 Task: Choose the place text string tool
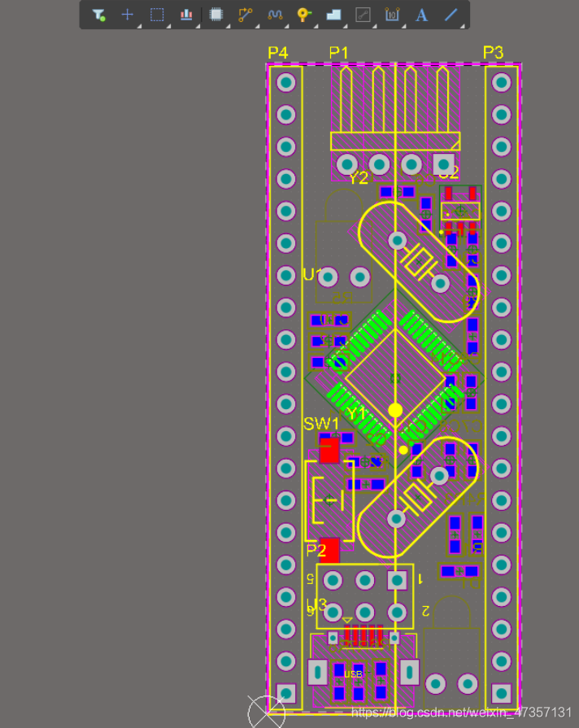pyautogui.click(x=421, y=15)
